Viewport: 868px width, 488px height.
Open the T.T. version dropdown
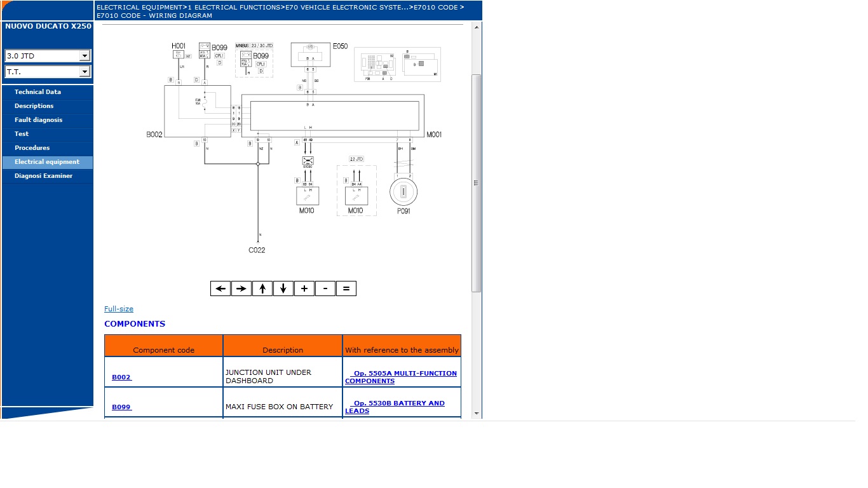(85, 72)
